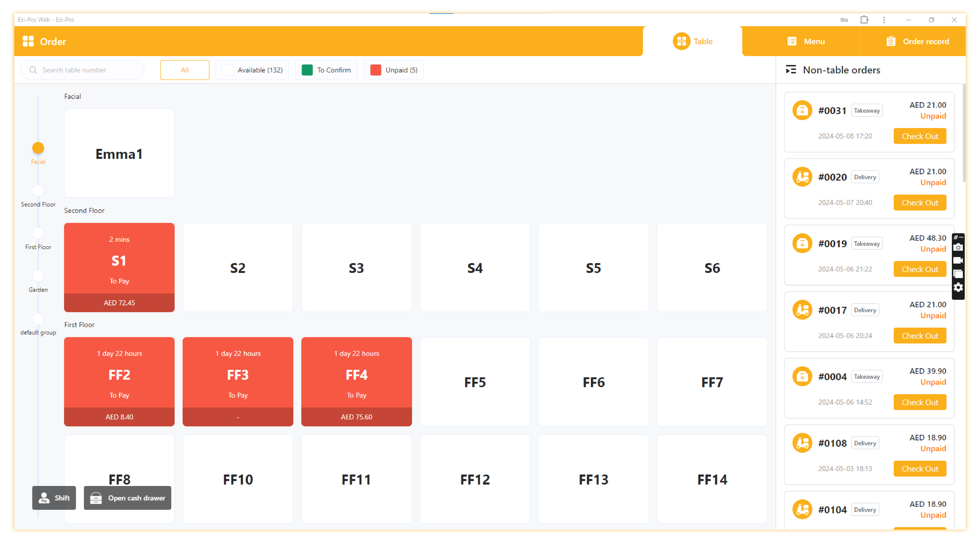Click the Non-table orders collapse icon
980x543 pixels.
click(x=791, y=70)
